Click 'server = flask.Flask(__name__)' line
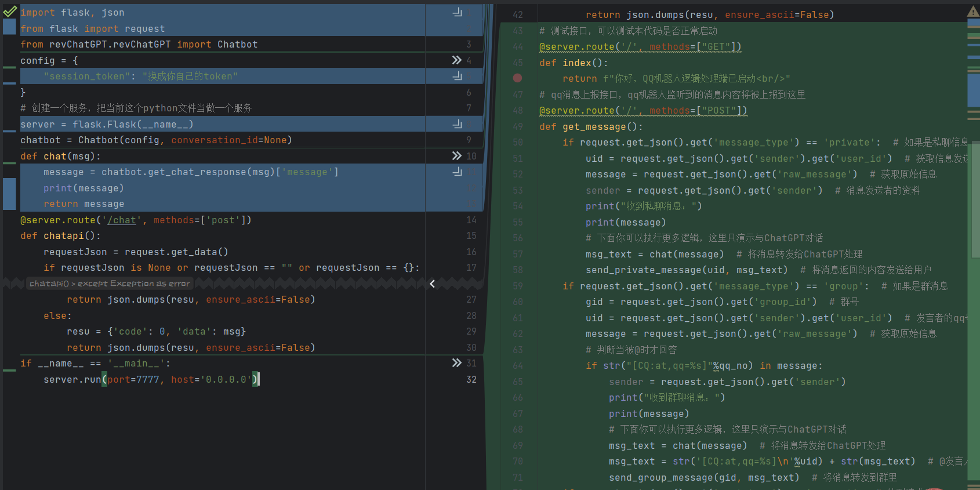The image size is (980, 490). tap(107, 125)
